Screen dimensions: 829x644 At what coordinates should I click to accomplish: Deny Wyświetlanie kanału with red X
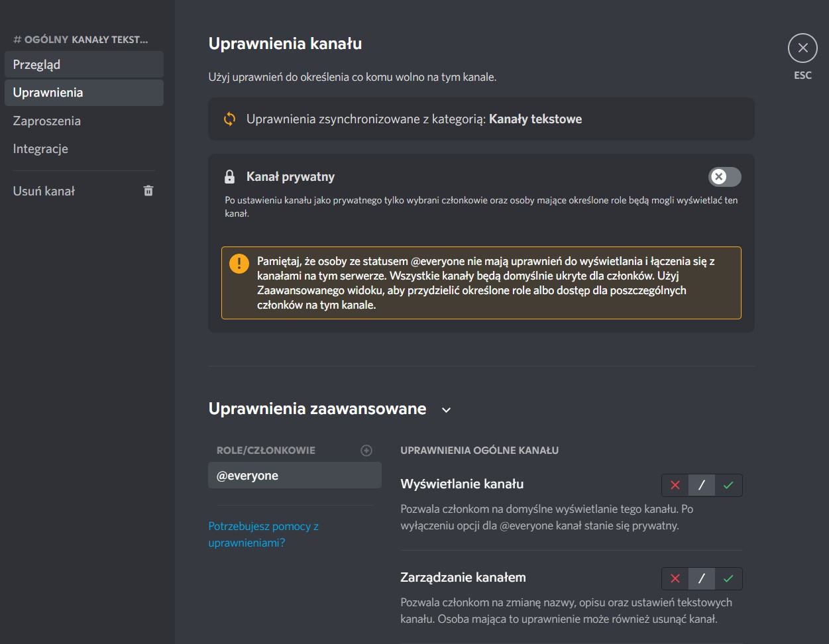click(675, 485)
